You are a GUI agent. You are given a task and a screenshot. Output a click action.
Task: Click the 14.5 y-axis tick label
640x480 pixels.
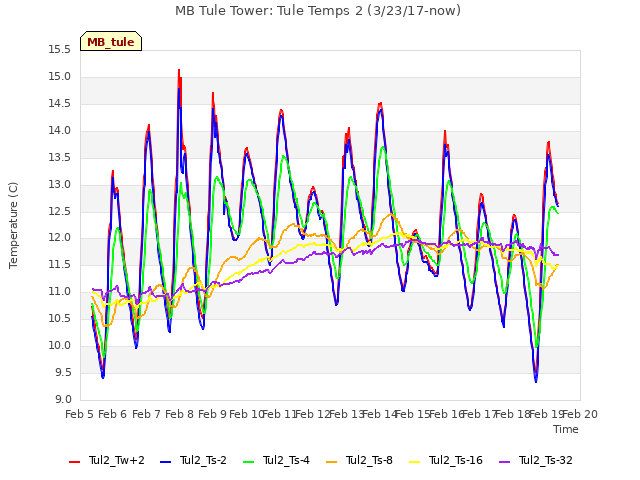pos(60,104)
